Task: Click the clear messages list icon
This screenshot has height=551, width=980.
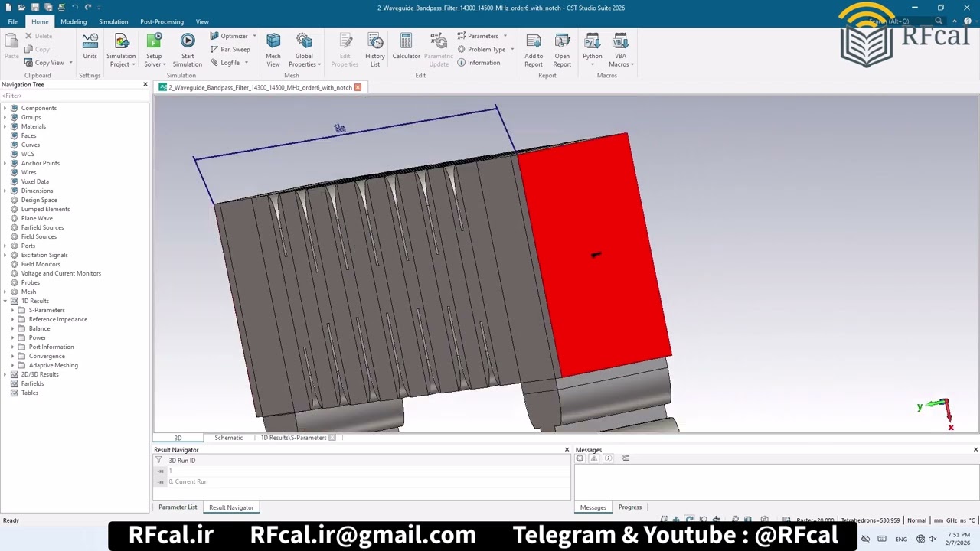Action: [626, 458]
